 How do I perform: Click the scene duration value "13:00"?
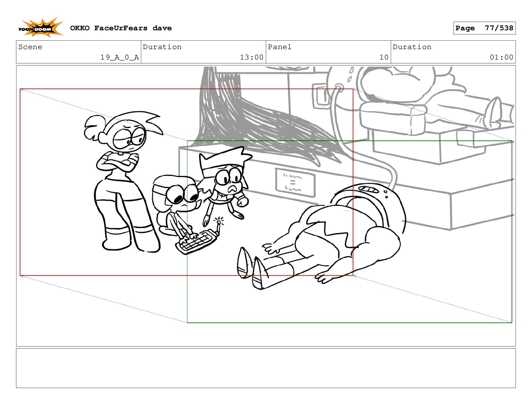(x=252, y=58)
